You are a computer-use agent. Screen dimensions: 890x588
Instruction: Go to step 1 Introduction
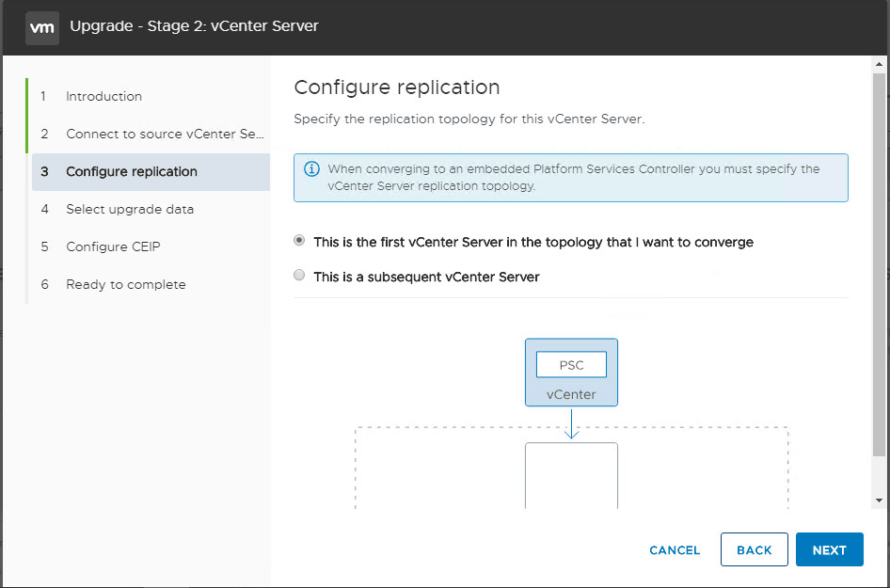click(103, 96)
